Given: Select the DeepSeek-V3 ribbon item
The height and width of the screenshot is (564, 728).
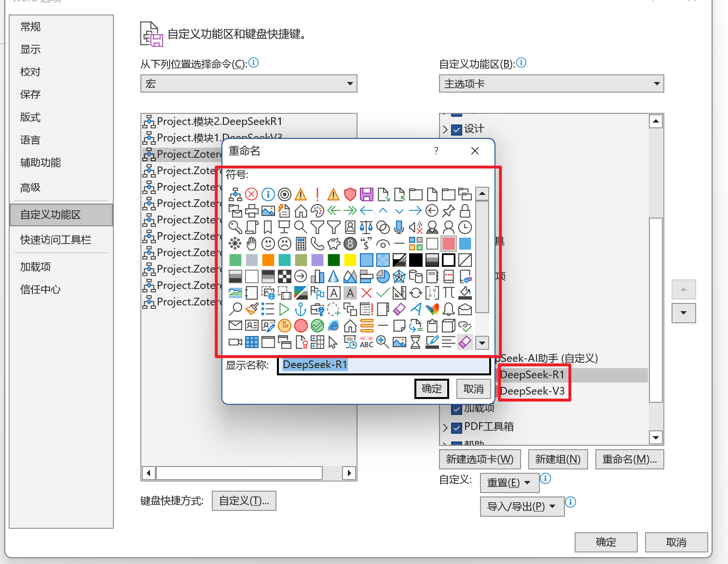Looking at the screenshot, I should 532,391.
